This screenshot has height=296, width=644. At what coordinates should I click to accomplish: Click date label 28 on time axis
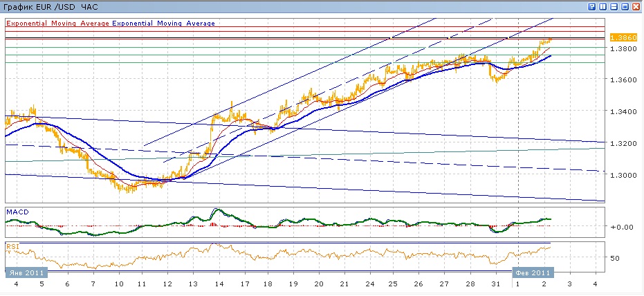tap(470, 284)
